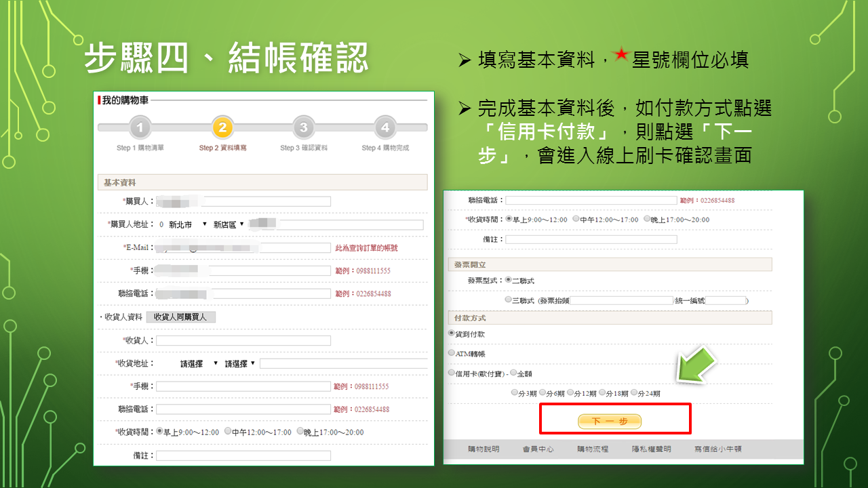This screenshot has width=868, height=488.
Task: Open the 新店區 district dropdown
Action: click(x=229, y=224)
